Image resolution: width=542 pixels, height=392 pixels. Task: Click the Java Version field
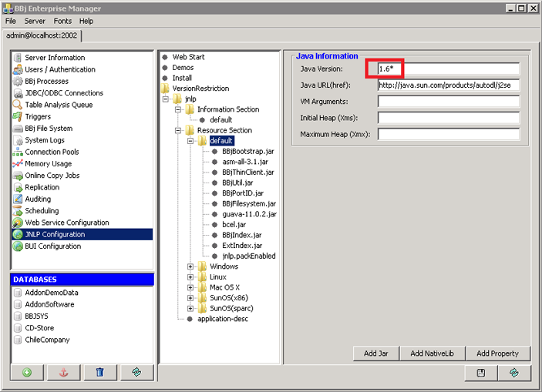tap(449, 69)
